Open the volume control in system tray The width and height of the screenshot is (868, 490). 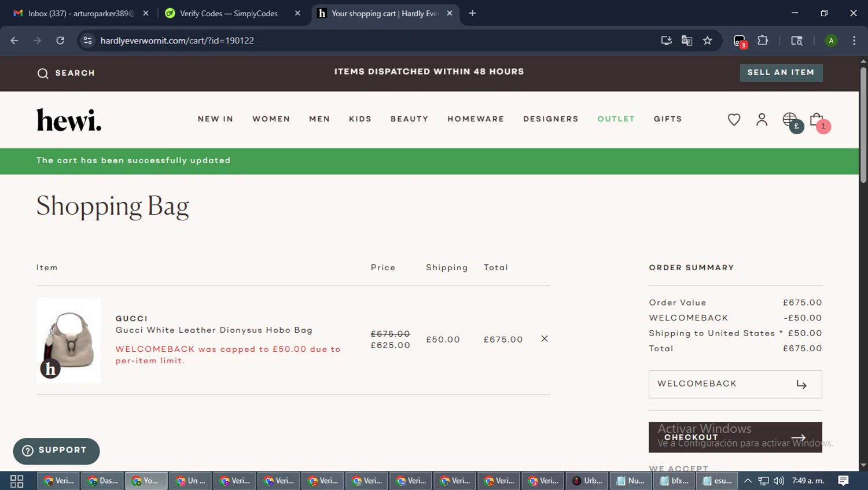pos(779,481)
